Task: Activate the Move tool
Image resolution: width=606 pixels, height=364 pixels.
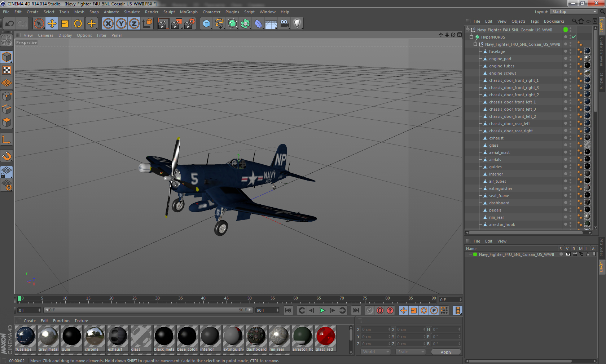Action: click(52, 24)
